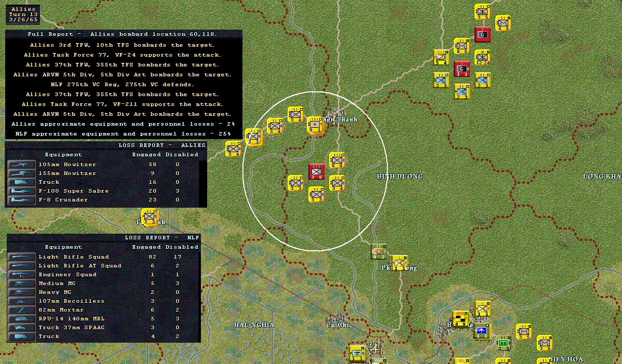Select the XXX headquarters unit marked 4-9

tap(461, 319)
